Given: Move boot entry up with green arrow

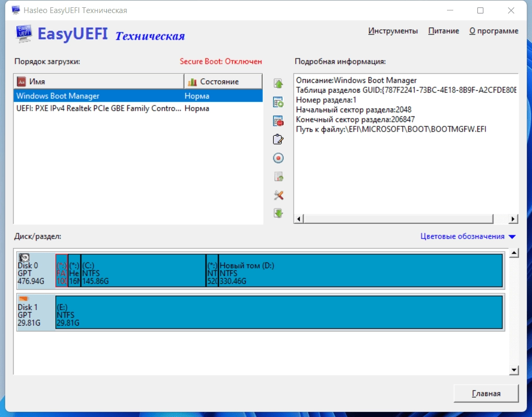Looking at the screenshot, I should click(278, 84).
